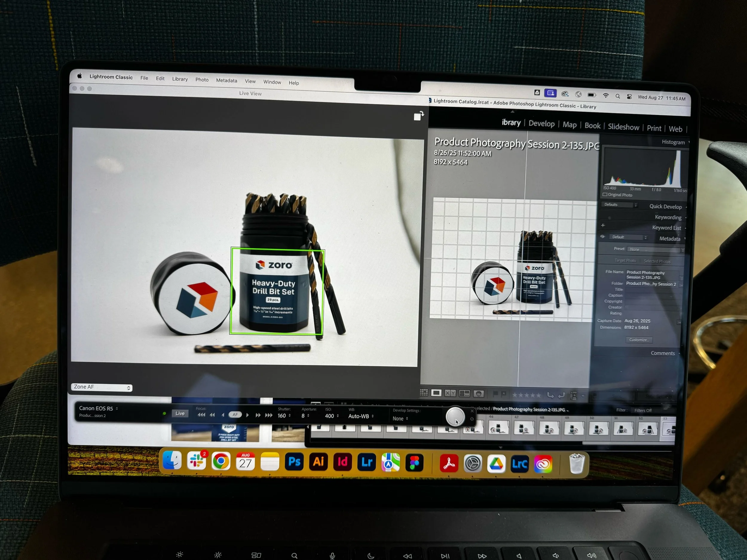
Task: Toggle AF autofocus button
Action: click(235, 415)
